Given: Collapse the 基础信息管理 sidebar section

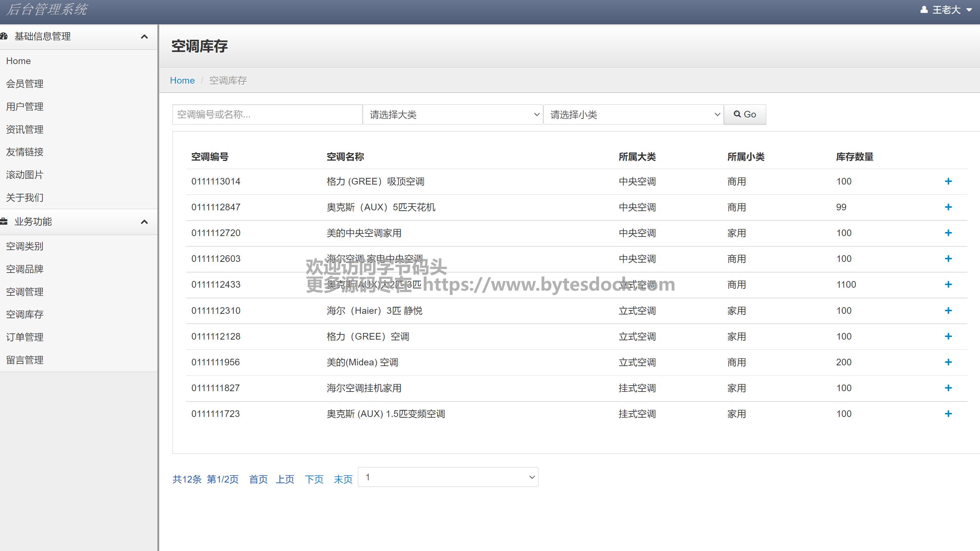Looking at the screenshot, I should [144, 36].
